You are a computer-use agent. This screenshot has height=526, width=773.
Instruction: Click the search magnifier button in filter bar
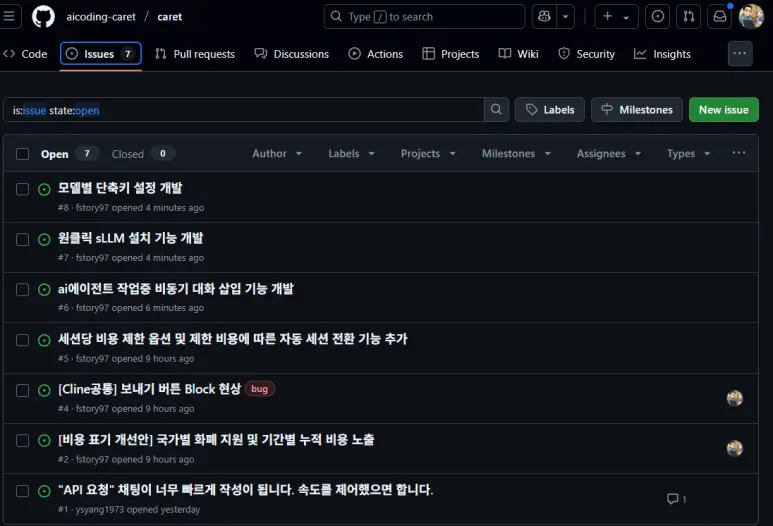pyautogui.click(x=496, y=110)
